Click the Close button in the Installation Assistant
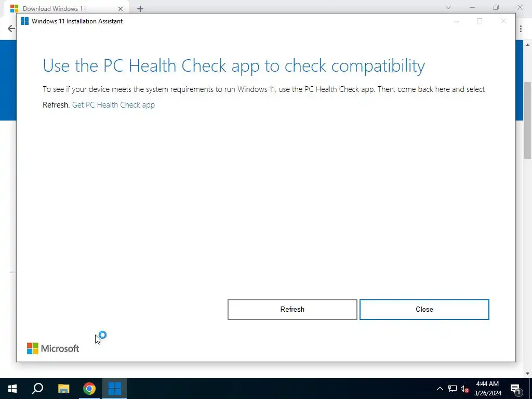 [424, 310]
